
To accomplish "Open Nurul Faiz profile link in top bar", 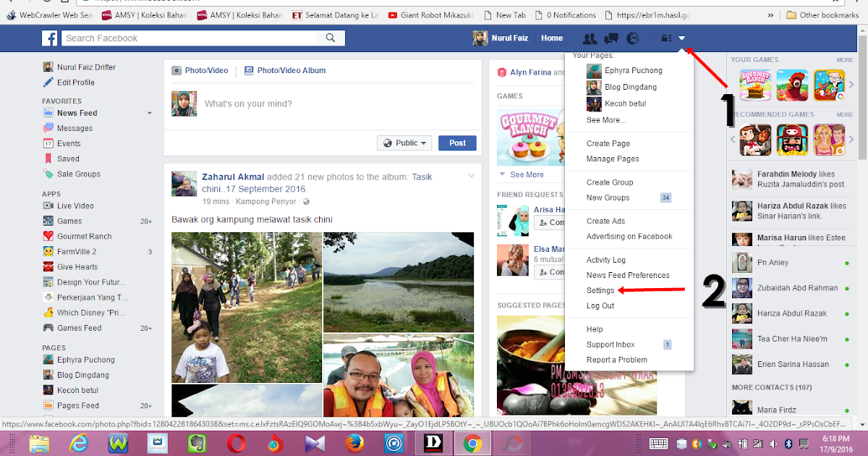I will 502,38.
